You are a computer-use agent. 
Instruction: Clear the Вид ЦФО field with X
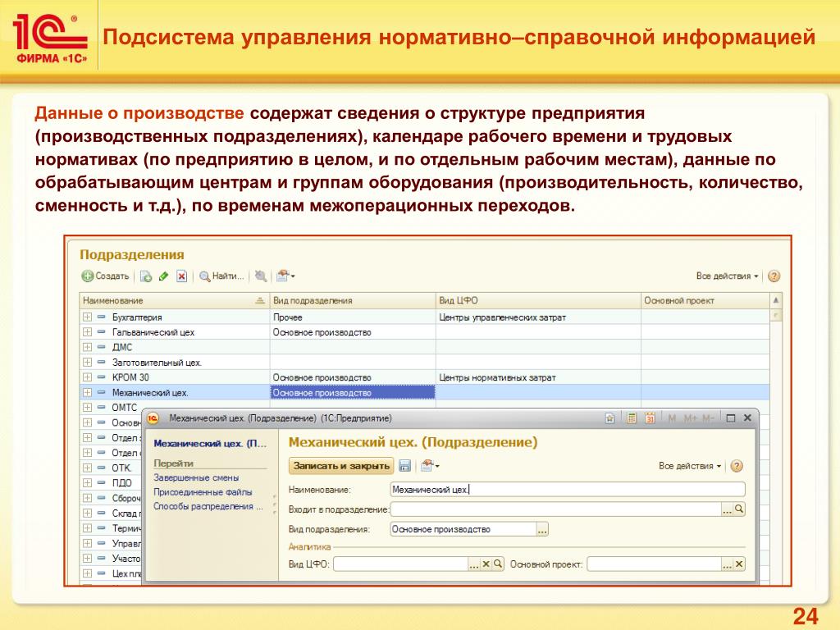(x=486, y=564)
